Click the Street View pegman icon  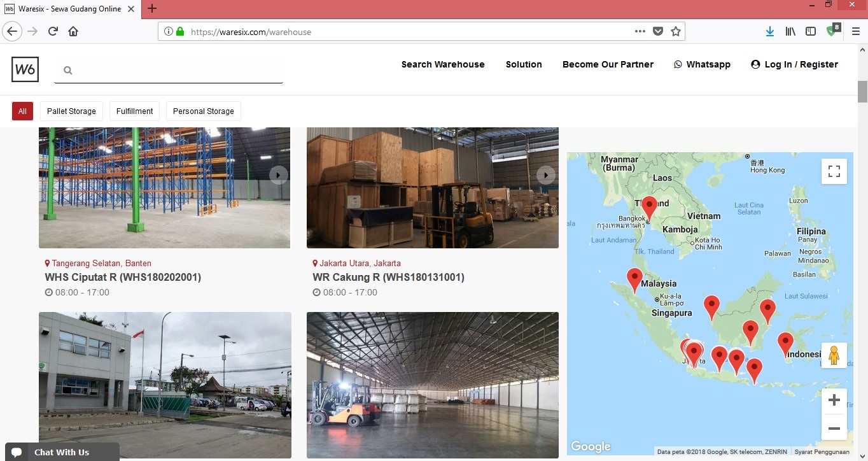point(834,355)
